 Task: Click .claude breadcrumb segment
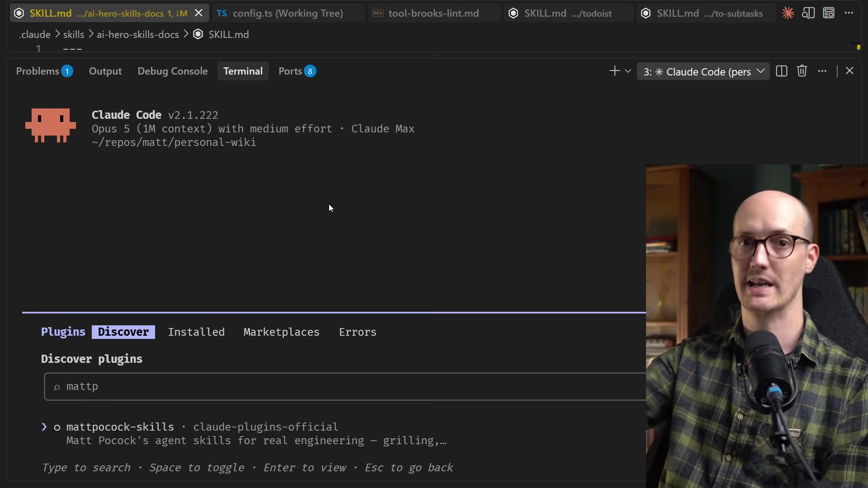tap(35, 34)
